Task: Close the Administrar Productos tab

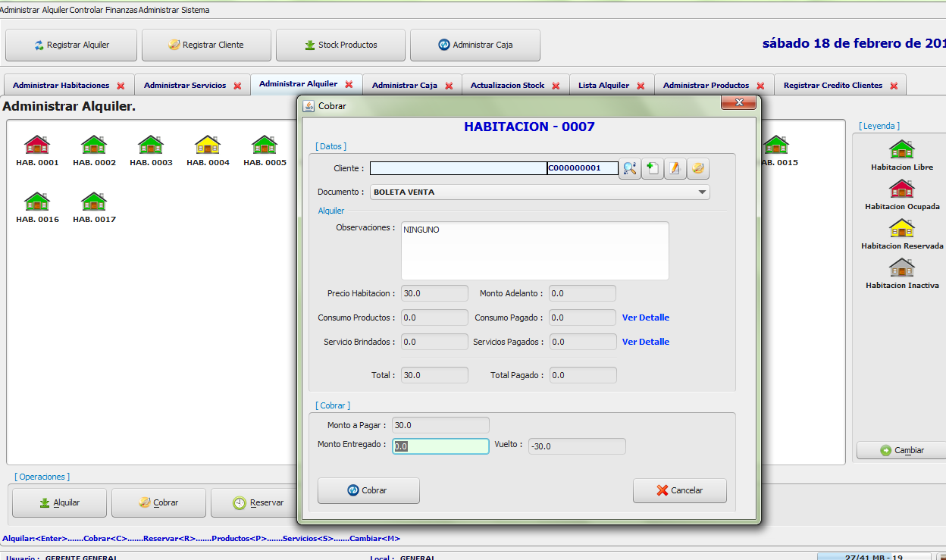Action: tap(760, 86)
